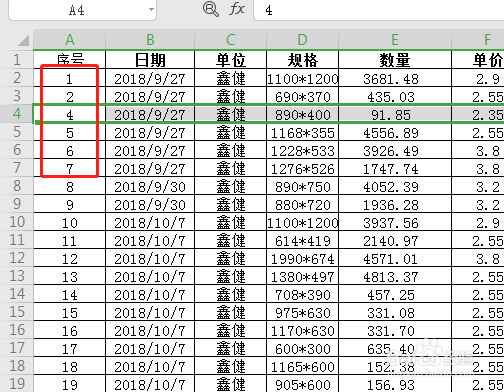Click the 数量 header cell
This screenshot has width=504, height=392.
[x=395, y=60]
